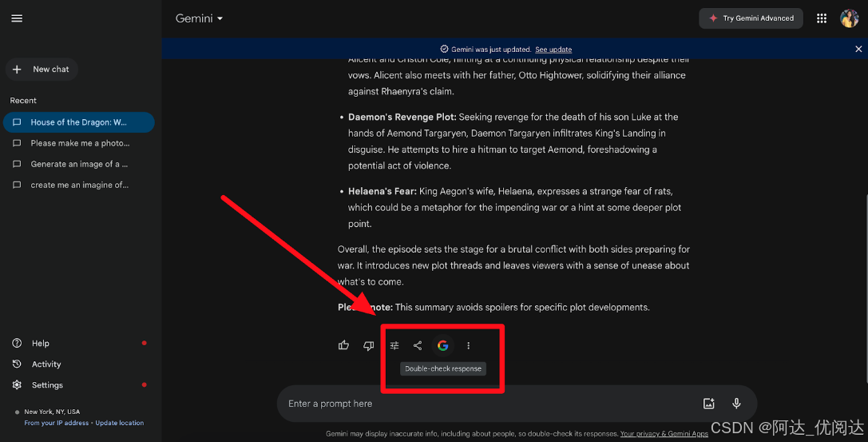
Task: Click the Helaena's Fear heading text
Action: pyautogui.click(x=382, y=191)
